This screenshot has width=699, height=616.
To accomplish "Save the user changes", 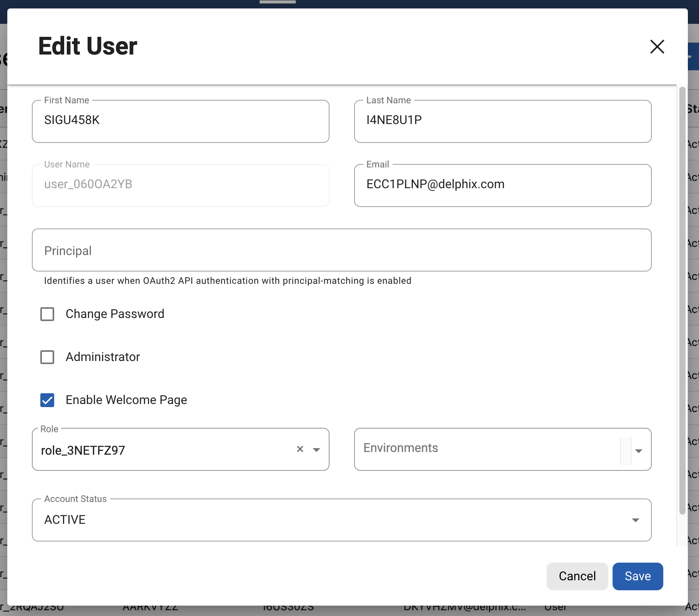I will click(x=637, y=576).
